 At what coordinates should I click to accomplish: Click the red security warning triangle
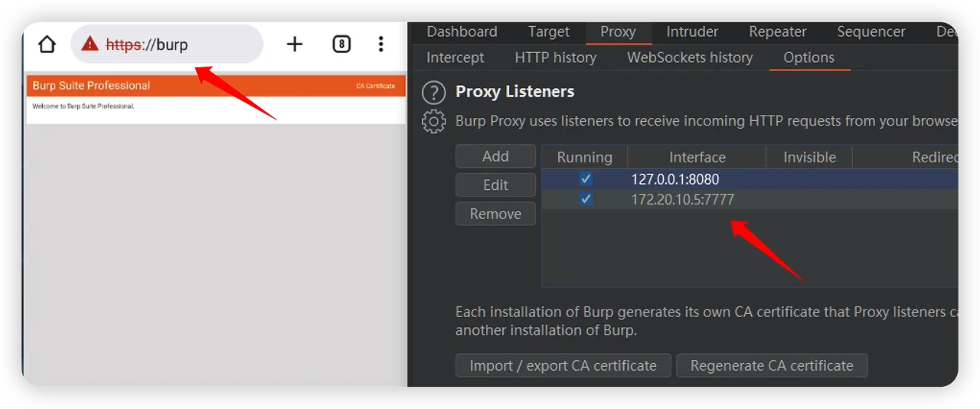(x=90, y=44)
